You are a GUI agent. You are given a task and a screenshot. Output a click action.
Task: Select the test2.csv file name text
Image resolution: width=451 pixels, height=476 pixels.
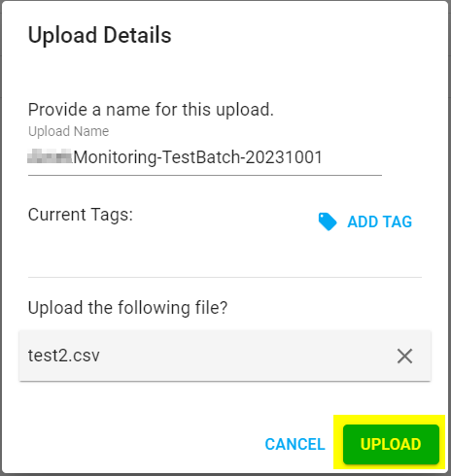point(64,356)
